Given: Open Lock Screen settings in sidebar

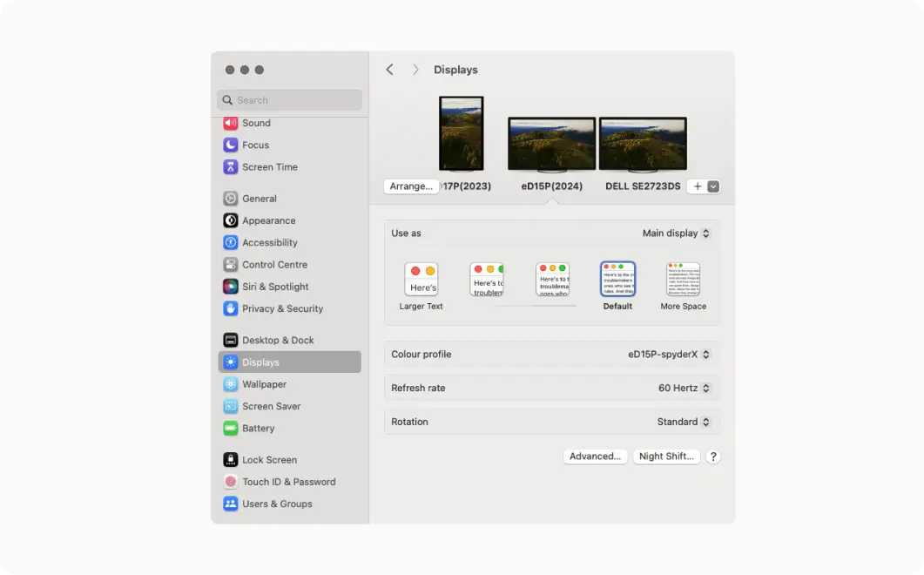Looking at the screenshot, I should click(x=289, y=460).
